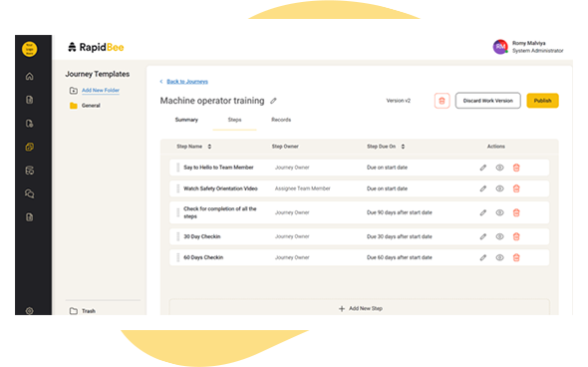
Task: Delete the Say to Hello to Team Member step
Action: point(516,168)
